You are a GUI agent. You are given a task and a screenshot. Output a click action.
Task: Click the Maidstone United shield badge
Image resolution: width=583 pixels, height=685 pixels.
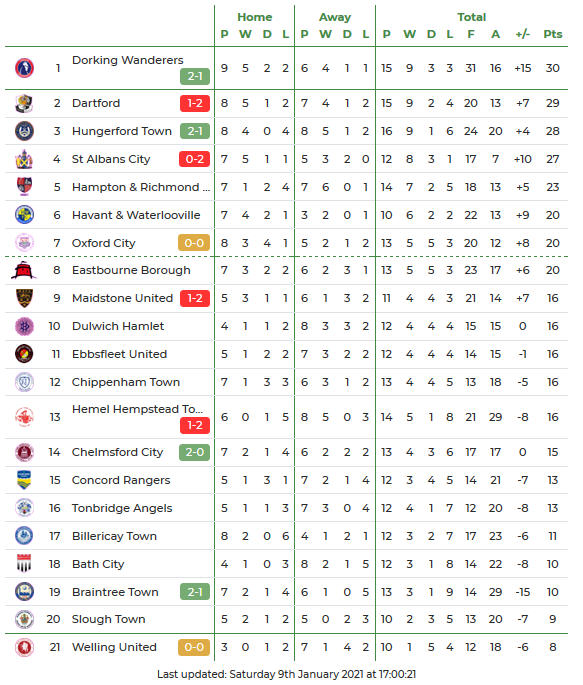pyautogui.click(x=24, y=298)
